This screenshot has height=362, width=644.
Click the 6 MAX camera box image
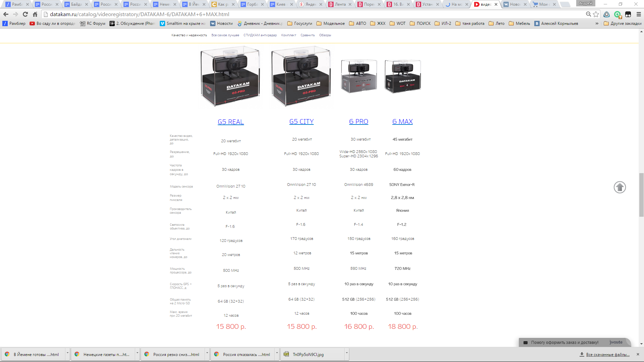[402, 76]
